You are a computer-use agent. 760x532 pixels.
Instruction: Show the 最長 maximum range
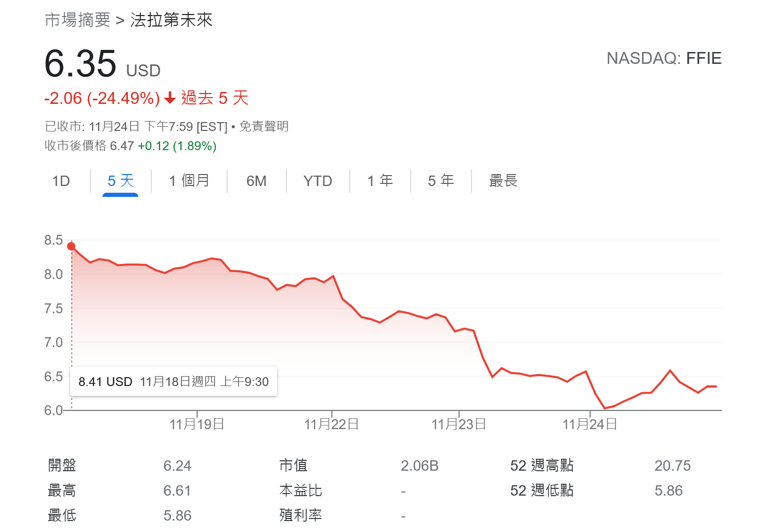pyautogui.click(x=503, y=181)
